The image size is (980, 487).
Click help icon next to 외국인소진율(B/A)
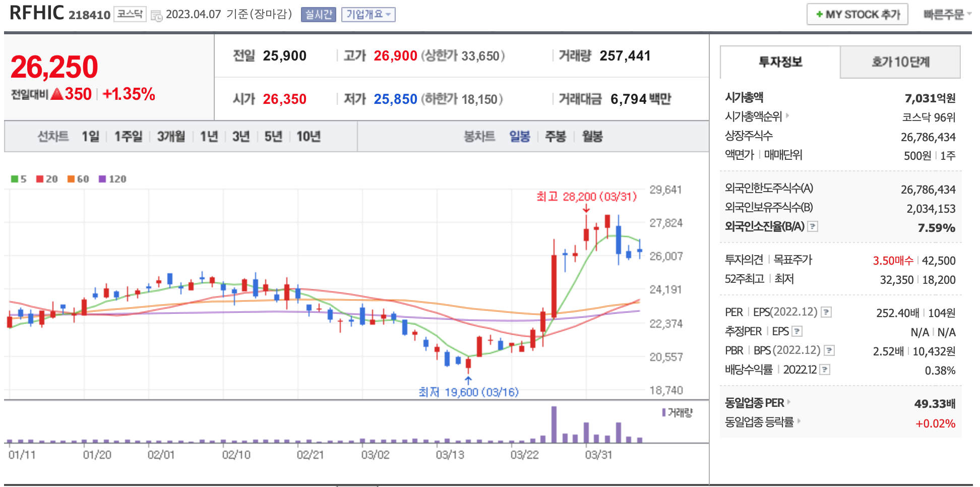[x=812, y=226]
